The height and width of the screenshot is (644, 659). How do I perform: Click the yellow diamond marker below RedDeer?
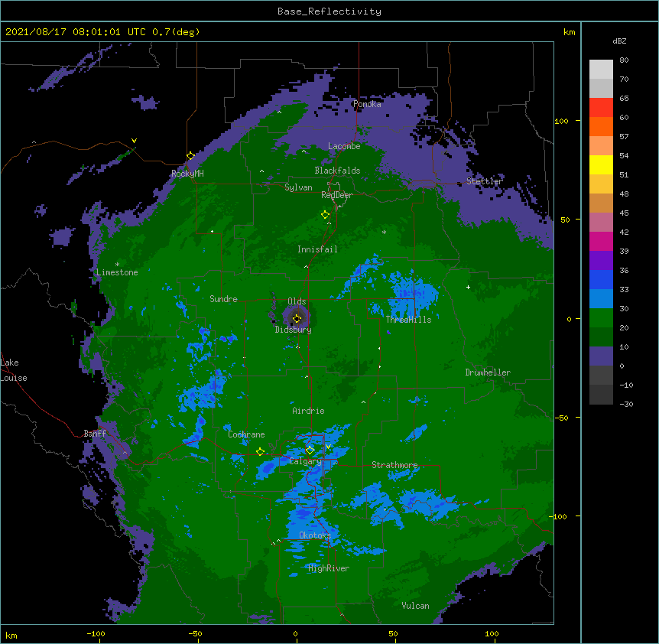pos(325,215)
